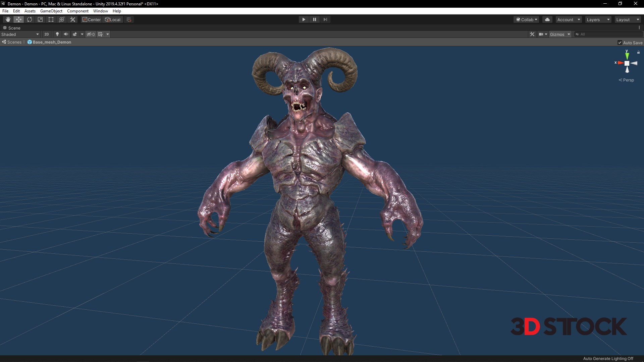
Task: Expand the Gizmos dropdown arrow
Action: [569, 34]
